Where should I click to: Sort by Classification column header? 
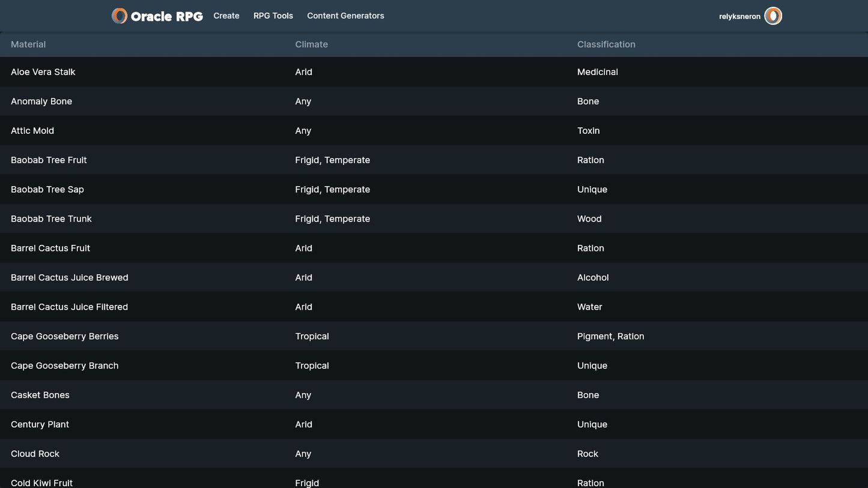point(606,44)
